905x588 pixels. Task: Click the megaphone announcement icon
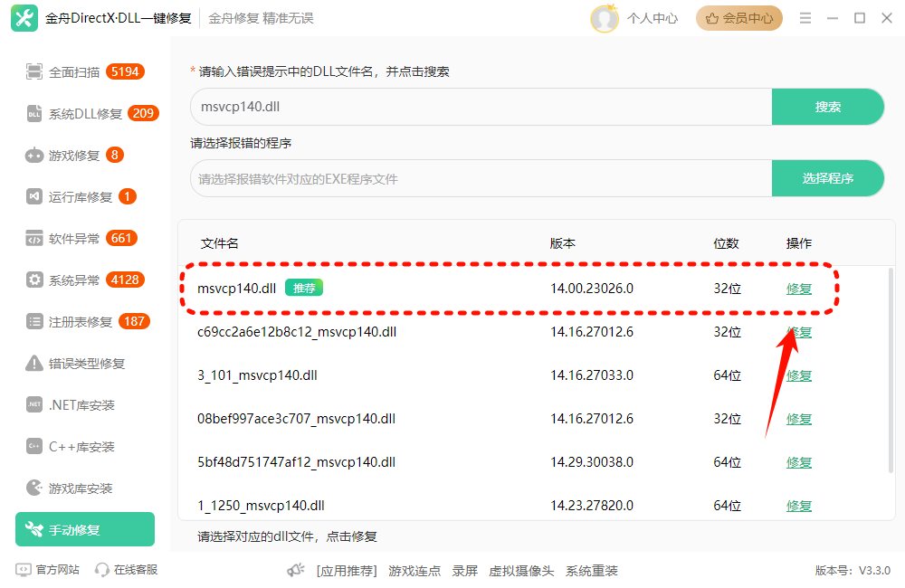pyautogui.click(x=296, y=571)
